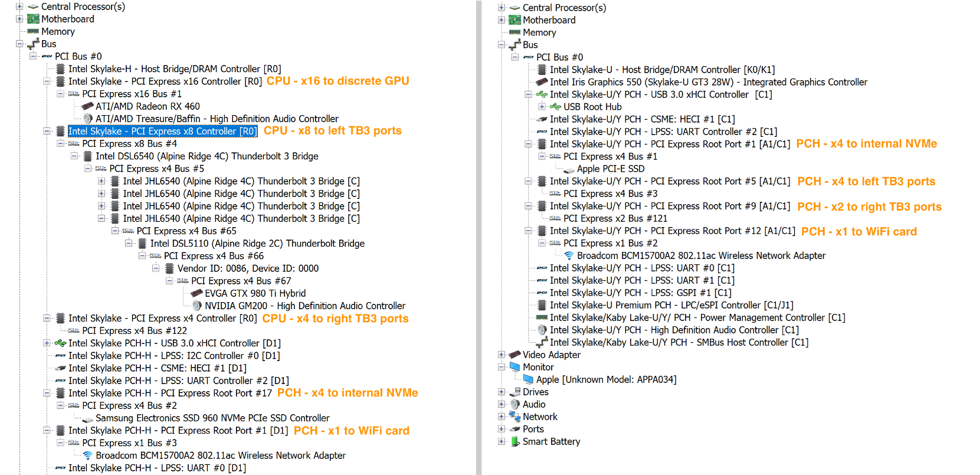Click the EVGA GTX 980 Ti Hybrid card icon
This screenshot has height=475, width=980.
[197, 293]
